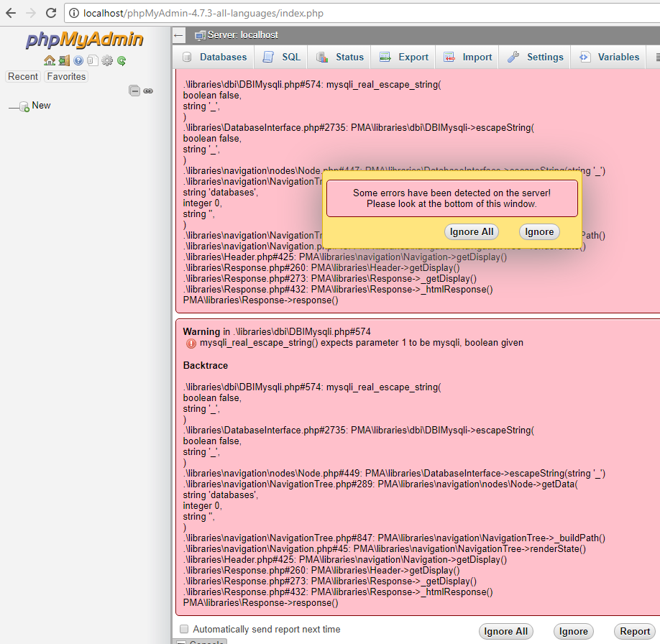Select New database in navigation tree
Image resolution: width=660 pixels, height=644 pixels.
click(41, 105)
